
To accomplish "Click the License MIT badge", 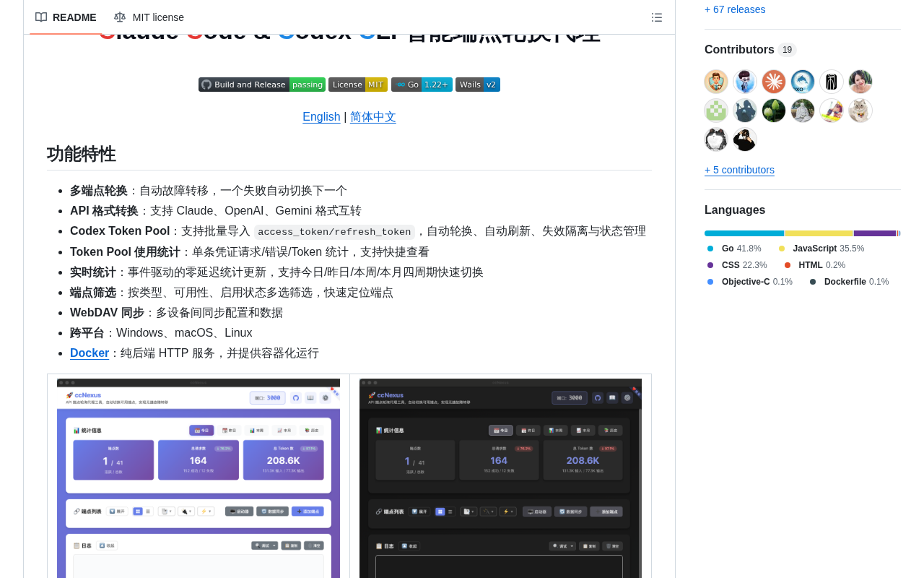I will click(358, 85).
